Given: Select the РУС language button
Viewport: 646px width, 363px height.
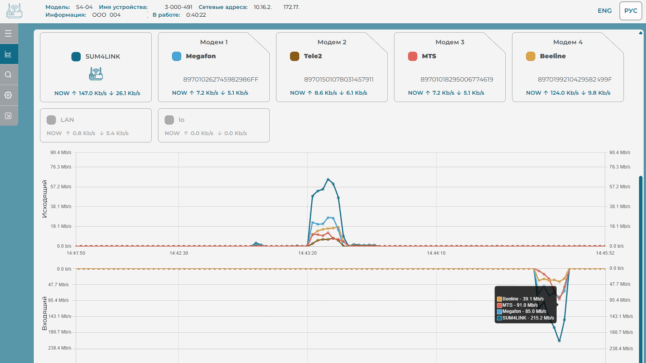Looking at the screenshot, I should tap(630, 11).
